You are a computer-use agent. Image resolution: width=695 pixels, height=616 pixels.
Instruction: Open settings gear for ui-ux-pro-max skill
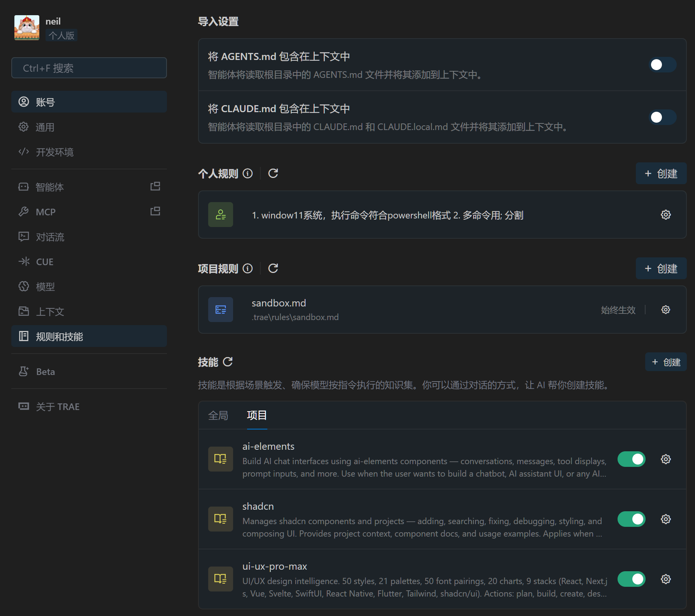pyautogui.click(x=665, y=579)
